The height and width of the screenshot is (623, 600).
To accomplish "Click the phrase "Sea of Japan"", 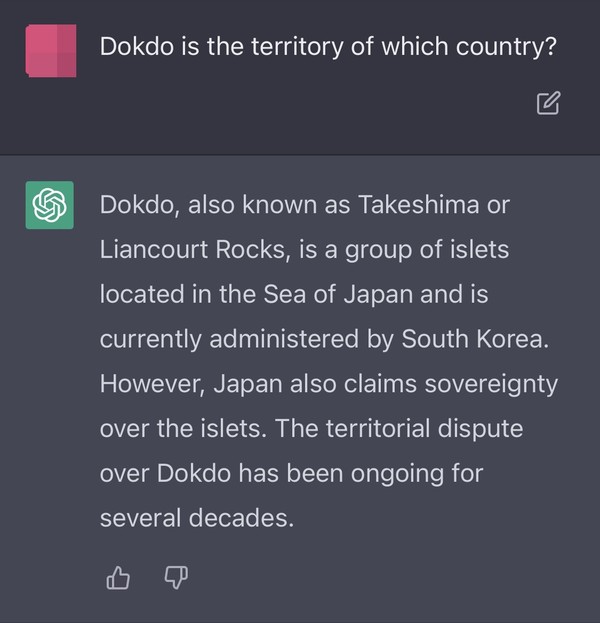I will (x=295, y=296).
